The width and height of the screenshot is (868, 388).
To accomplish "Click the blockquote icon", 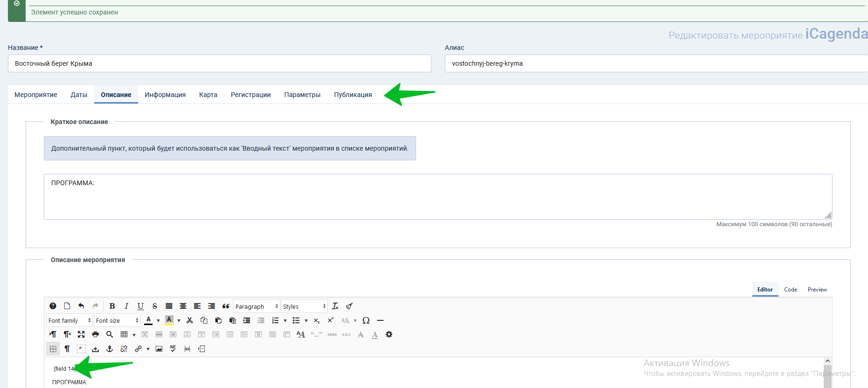I will pyautogui.click(x=226, y=306).
